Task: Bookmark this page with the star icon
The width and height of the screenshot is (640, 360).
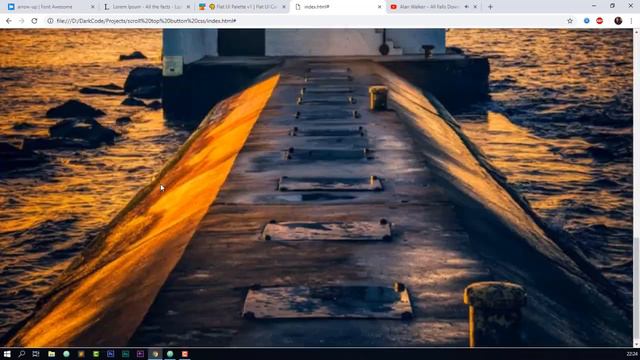Action: click(570, 21)
